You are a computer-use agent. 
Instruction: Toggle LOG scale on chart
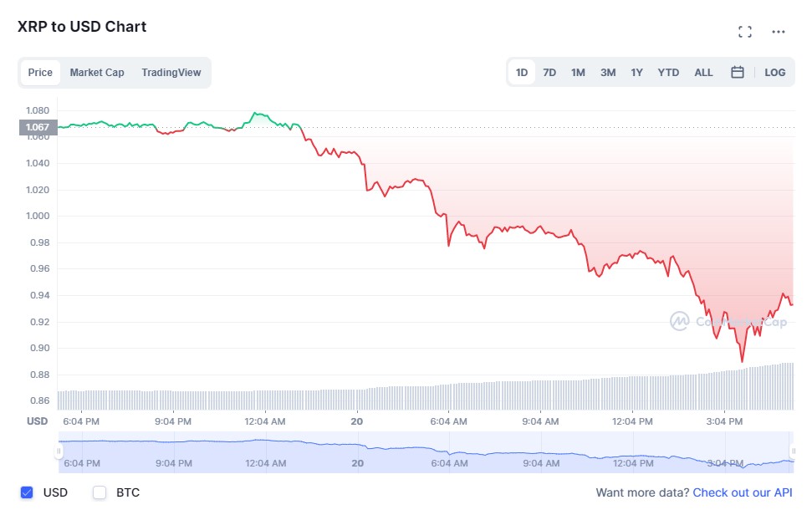click(x=774, y=73)
